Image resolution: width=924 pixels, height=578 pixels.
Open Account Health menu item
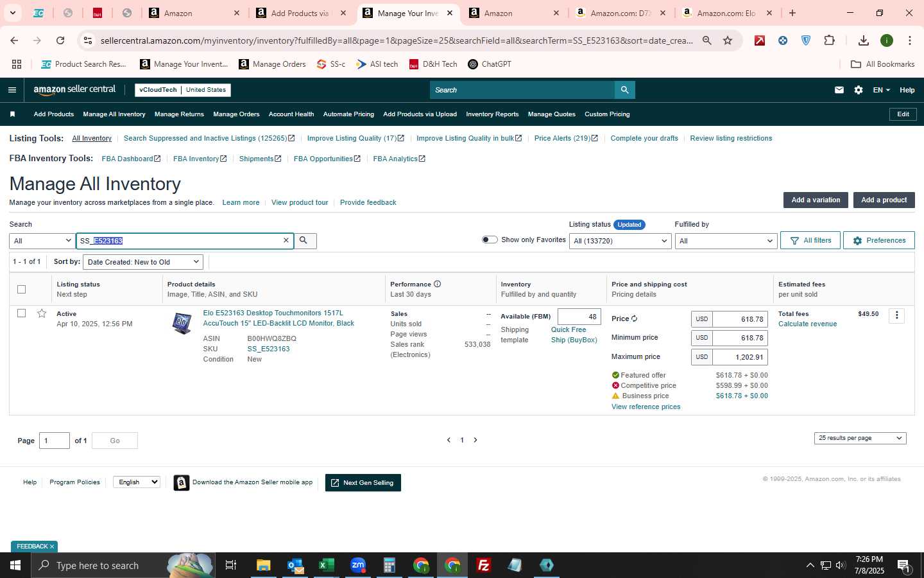[x=291, y=114]
